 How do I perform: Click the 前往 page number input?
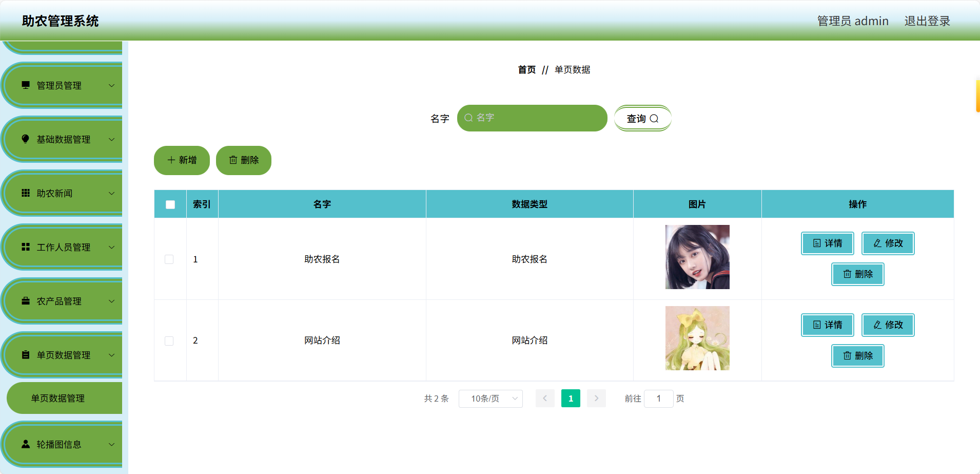pos(659,399)
